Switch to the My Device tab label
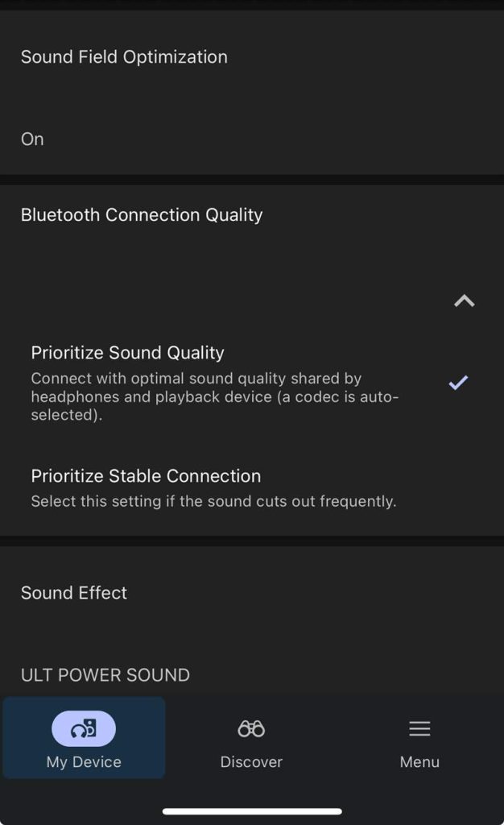The width and height of the screenshot is (504, 825). click(84, 762)
